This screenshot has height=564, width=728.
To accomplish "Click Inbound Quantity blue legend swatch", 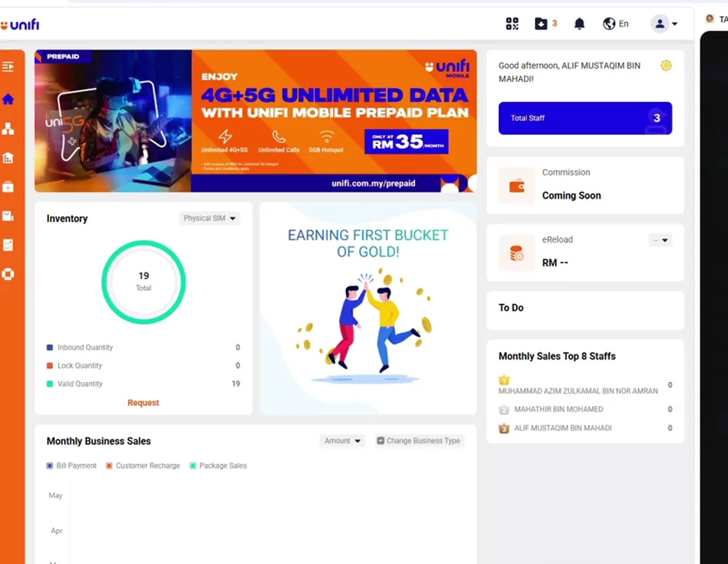I will (50, 347).
